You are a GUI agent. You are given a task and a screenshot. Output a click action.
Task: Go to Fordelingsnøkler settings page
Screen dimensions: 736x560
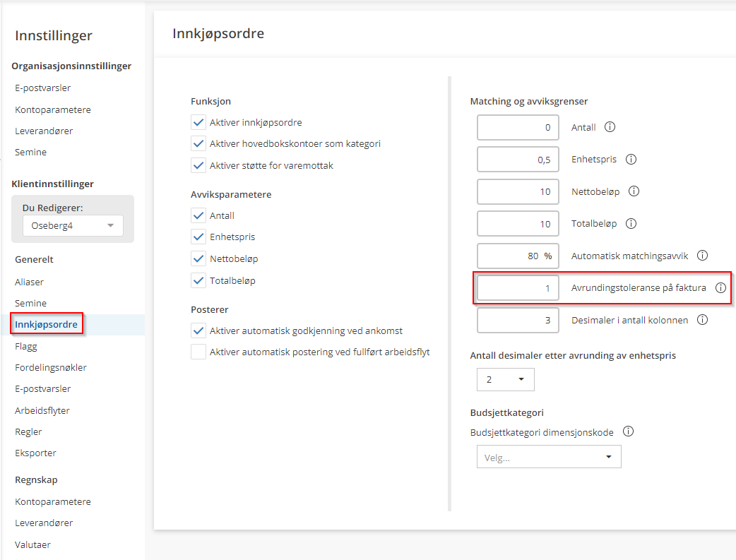[51, 367]
